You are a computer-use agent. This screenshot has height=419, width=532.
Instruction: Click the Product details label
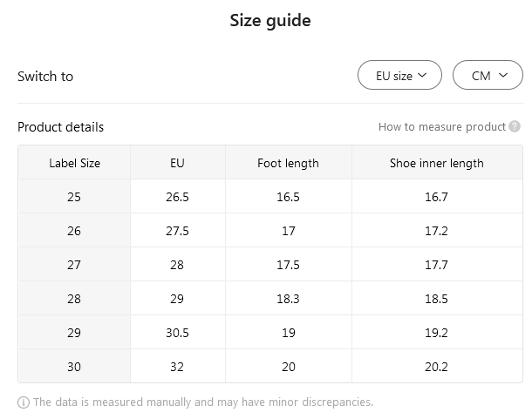coord(61,127)
